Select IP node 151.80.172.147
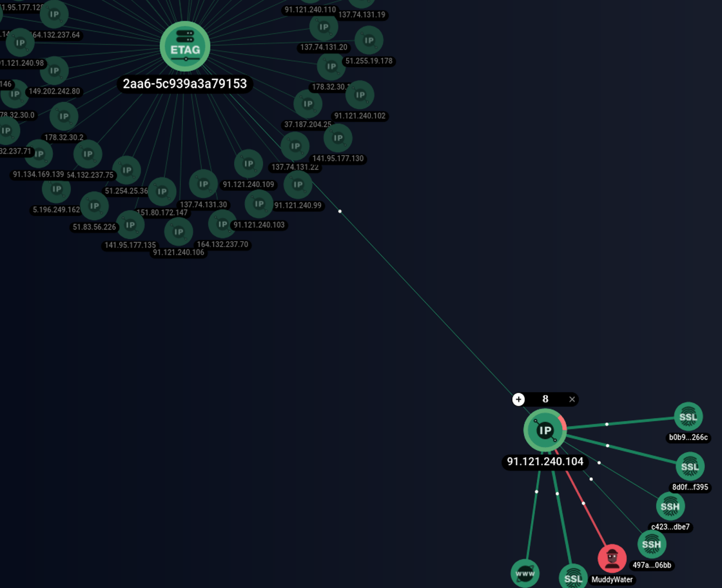This screenshot has width=722, height=588. point(162,192)
